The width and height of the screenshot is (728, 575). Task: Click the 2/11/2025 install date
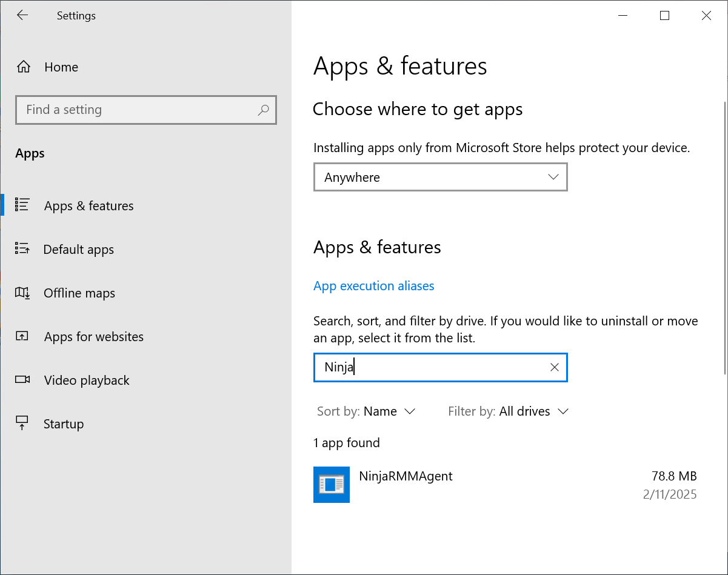[670, 494]
